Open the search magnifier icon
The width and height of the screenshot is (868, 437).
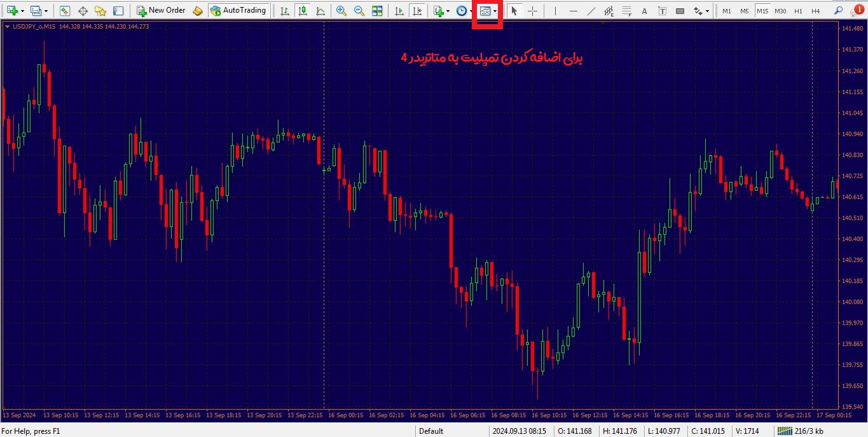(839, 11)
